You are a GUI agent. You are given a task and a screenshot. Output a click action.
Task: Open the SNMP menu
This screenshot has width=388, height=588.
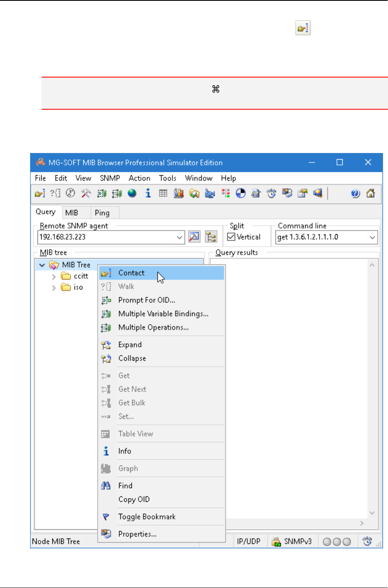[x=110, y=178]
